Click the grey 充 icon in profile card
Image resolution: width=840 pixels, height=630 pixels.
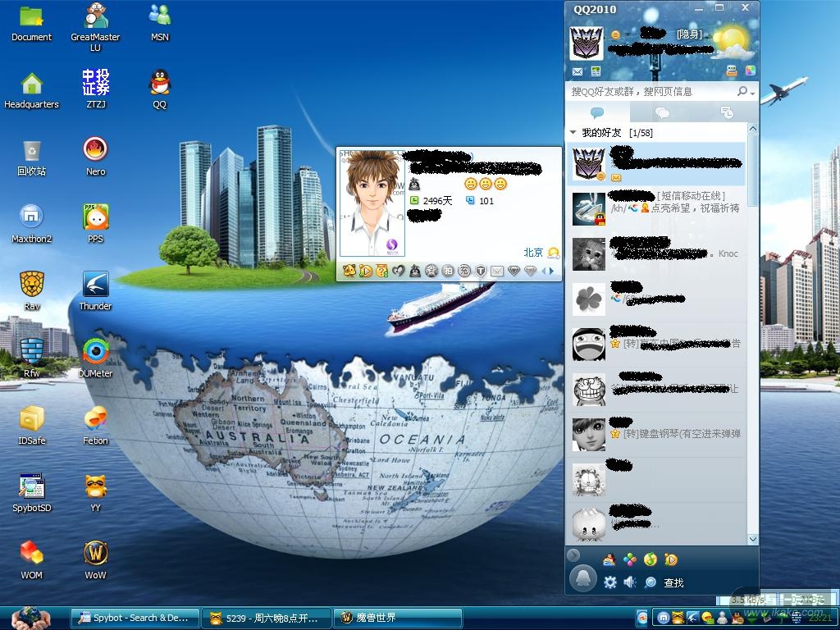(x=464, y=271)
